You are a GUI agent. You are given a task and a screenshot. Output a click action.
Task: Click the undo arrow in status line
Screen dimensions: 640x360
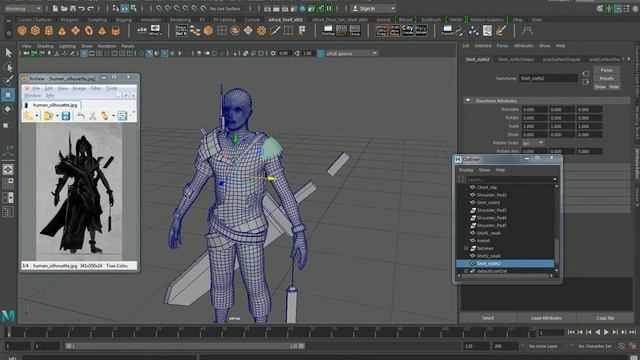click(x=82, y=8)
